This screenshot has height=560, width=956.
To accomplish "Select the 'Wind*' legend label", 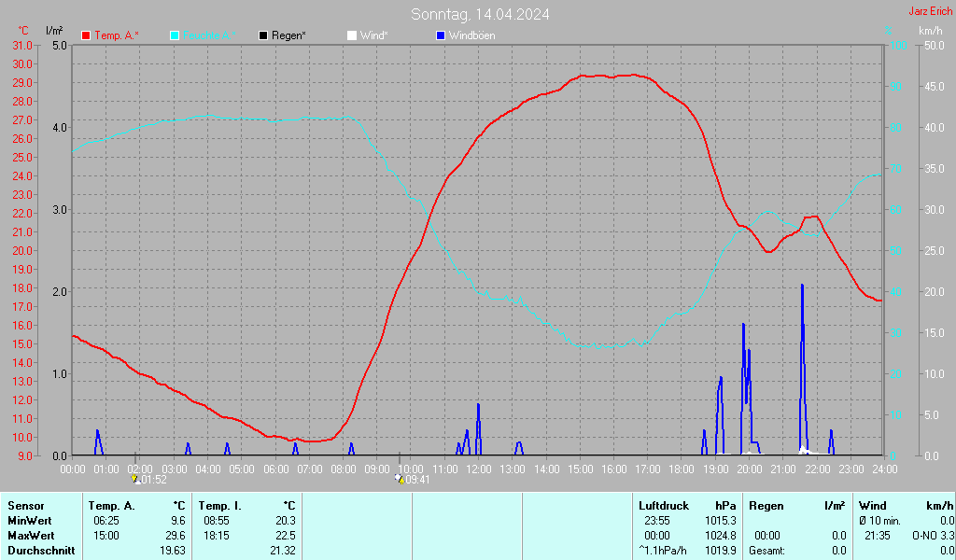I will 373,35.
